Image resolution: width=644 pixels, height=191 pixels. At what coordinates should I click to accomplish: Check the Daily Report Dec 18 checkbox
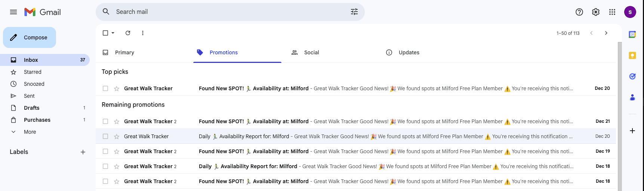tap(105, 167)
